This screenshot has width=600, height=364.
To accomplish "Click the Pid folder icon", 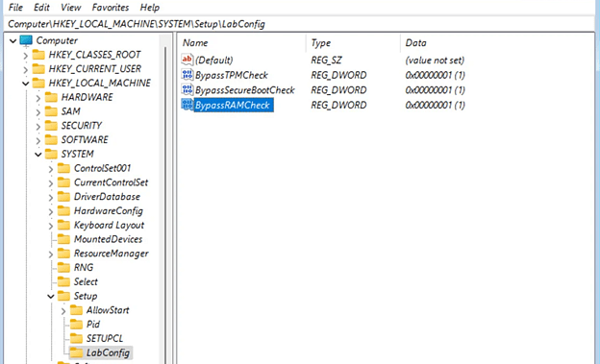I will coord(76,325).
